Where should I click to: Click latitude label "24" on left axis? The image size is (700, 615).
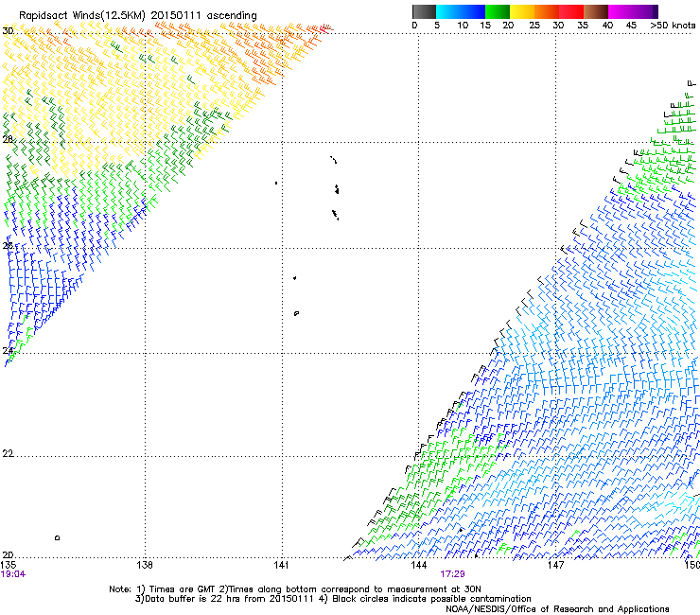pos(8,351)
